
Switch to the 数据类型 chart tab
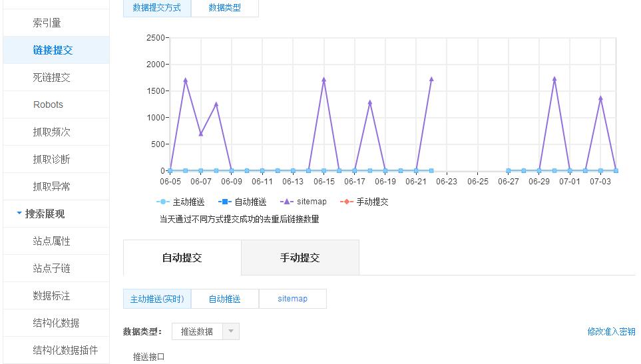224,8
